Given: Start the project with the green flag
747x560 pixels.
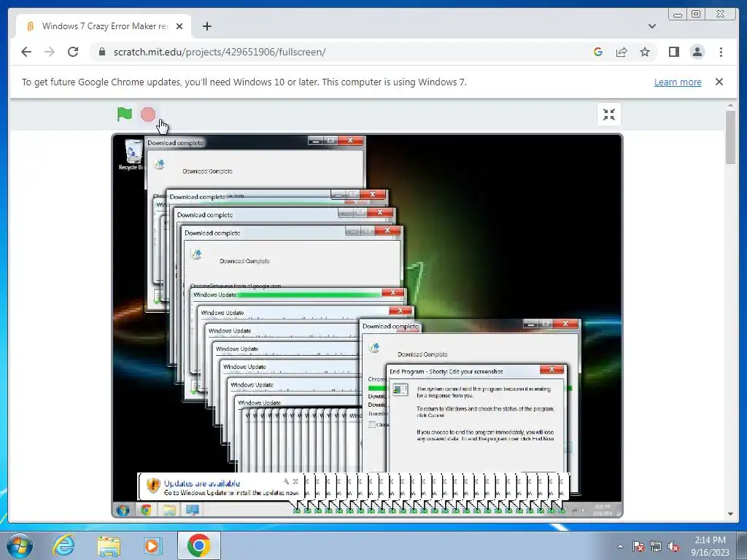Looking at the screenshot, I should [124, 114].
